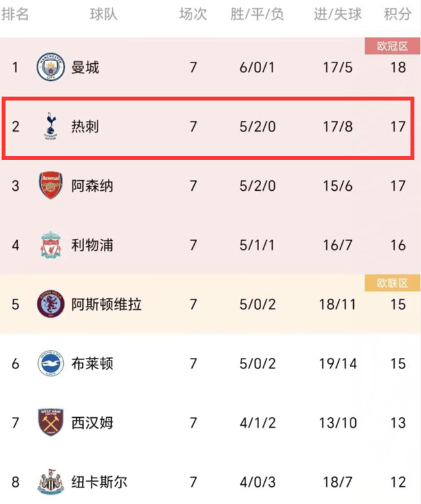Click the Newcastle United crest
This screenshot has height=504, width=421.
(51, 482)
